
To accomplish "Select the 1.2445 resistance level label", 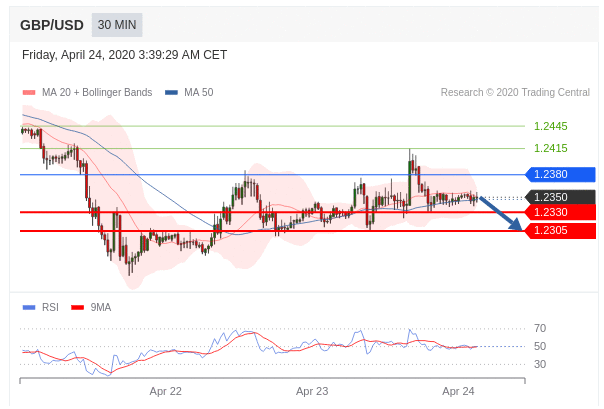I will pyautogui.click(x=550, y=126).
